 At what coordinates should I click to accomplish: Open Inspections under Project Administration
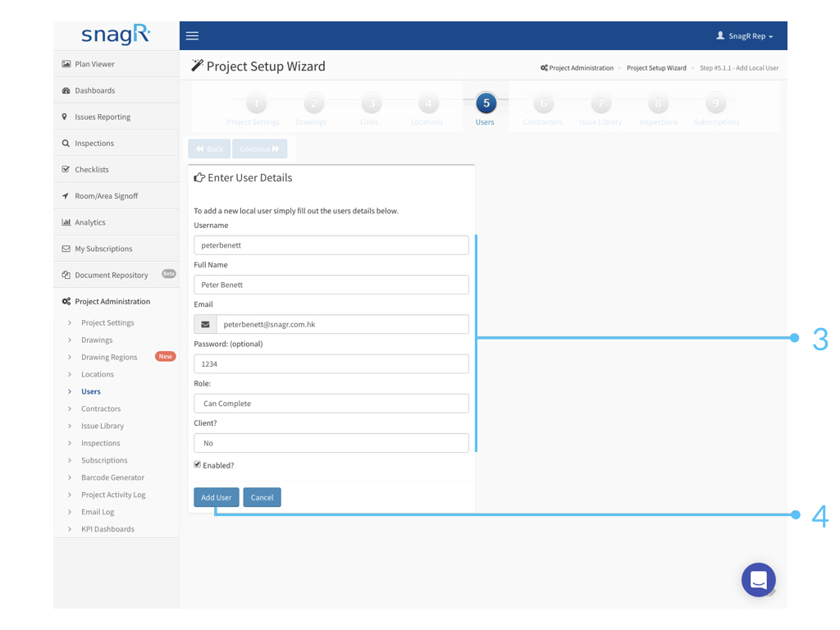[x=101, y=443]
